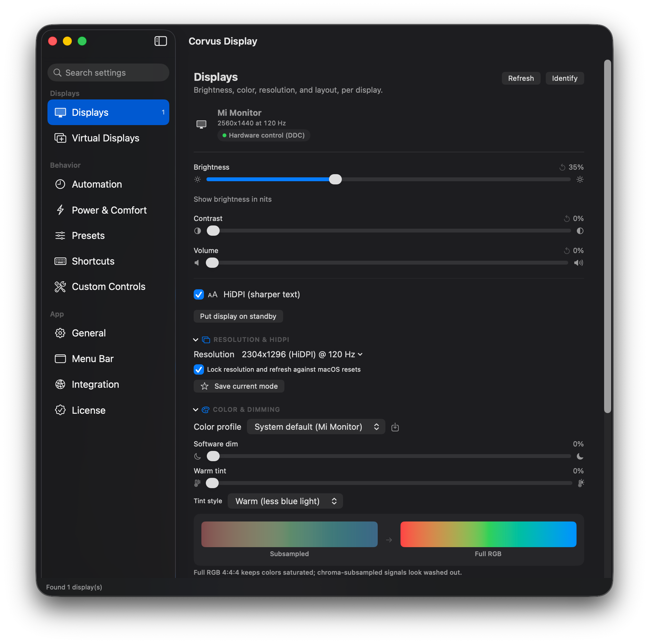The width and height of the screenshot is (649, 644).
Task: Click the Found 1 display(s) status text
Action: [x=74, y=587]
